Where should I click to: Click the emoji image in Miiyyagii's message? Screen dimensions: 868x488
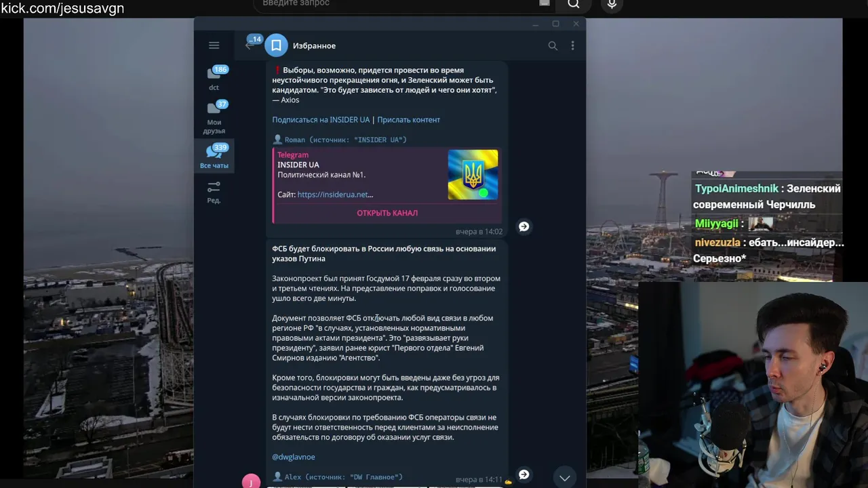coord(761,224)
